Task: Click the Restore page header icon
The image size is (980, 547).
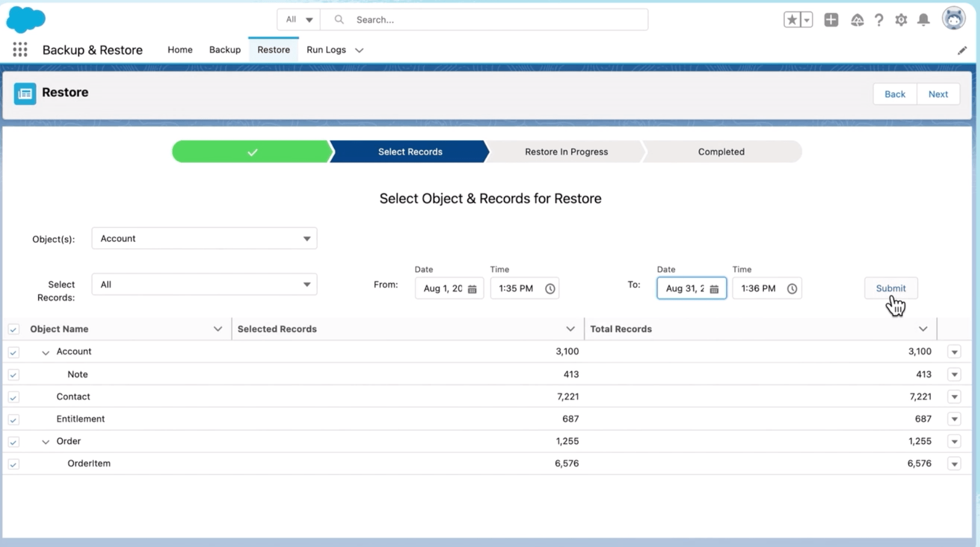Action: [x=25, y=93]
